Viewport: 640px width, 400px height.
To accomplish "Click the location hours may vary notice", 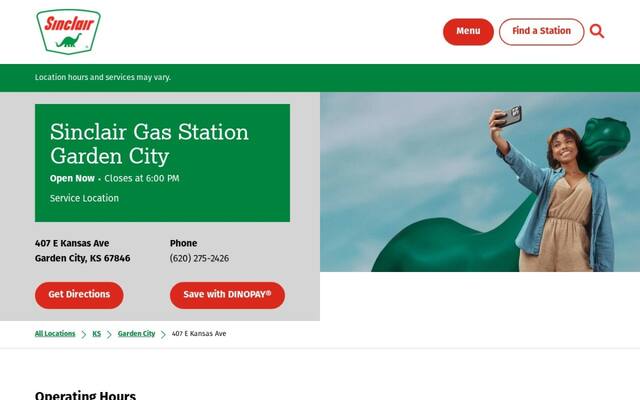I will 103,77.
